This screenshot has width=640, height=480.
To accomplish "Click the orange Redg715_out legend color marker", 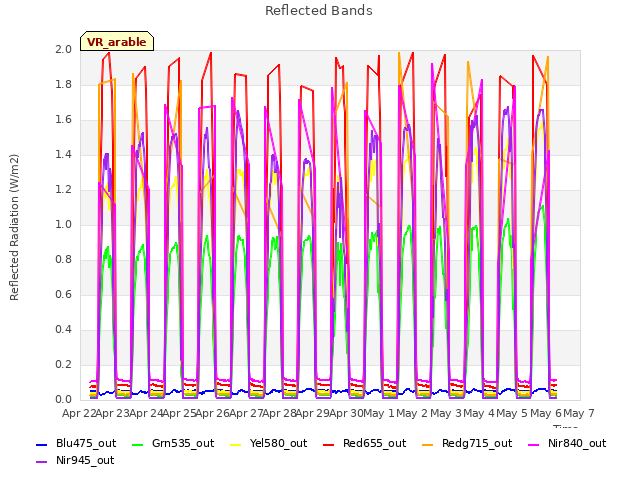I will coord(428,444).
